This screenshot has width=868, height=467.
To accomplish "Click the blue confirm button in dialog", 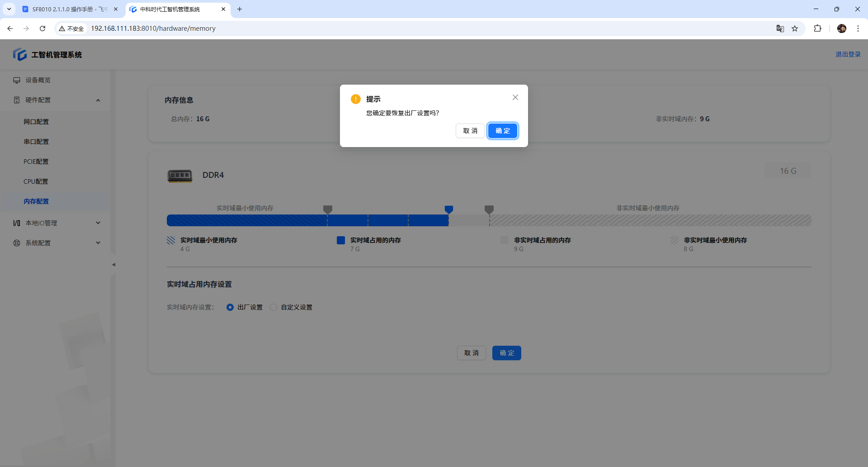I will 502,131.
